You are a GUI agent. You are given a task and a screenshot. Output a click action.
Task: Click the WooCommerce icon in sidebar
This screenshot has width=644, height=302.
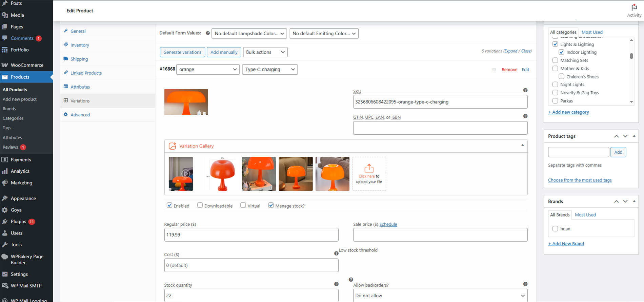pyautogui.click(x=5, y=65)
